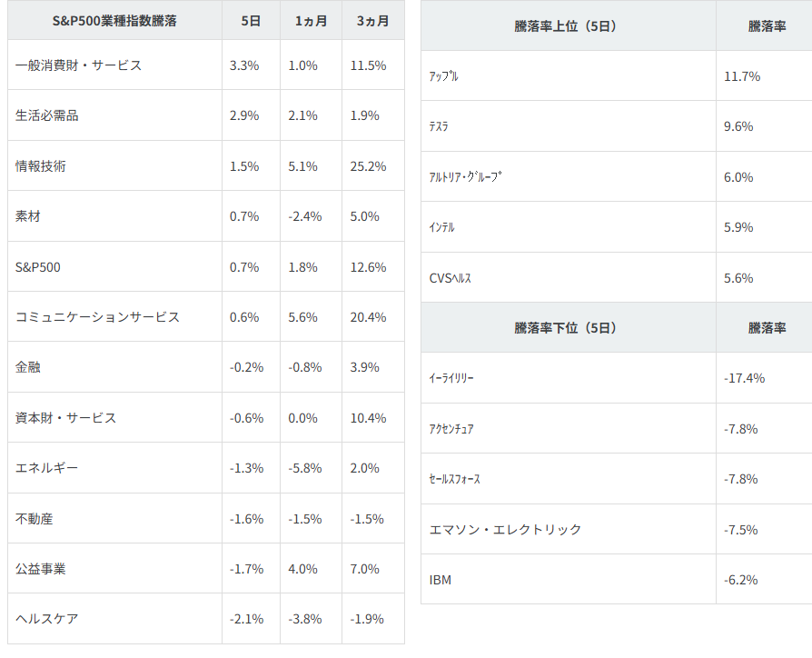Select the エマソン・エレクトリック entry
This screenshot has width=812, height=658.
[x=505, y=529]
